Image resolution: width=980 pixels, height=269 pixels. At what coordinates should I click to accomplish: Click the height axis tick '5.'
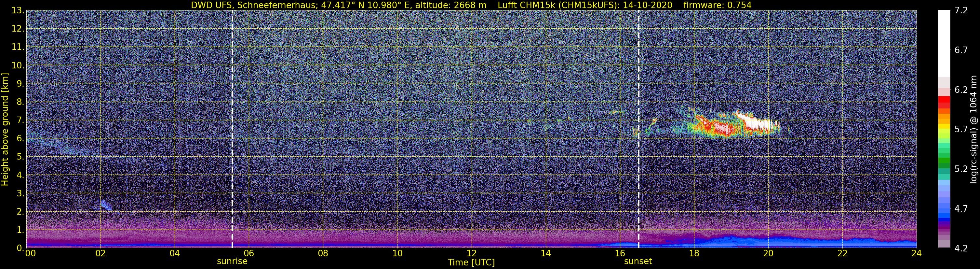[20, 157]
